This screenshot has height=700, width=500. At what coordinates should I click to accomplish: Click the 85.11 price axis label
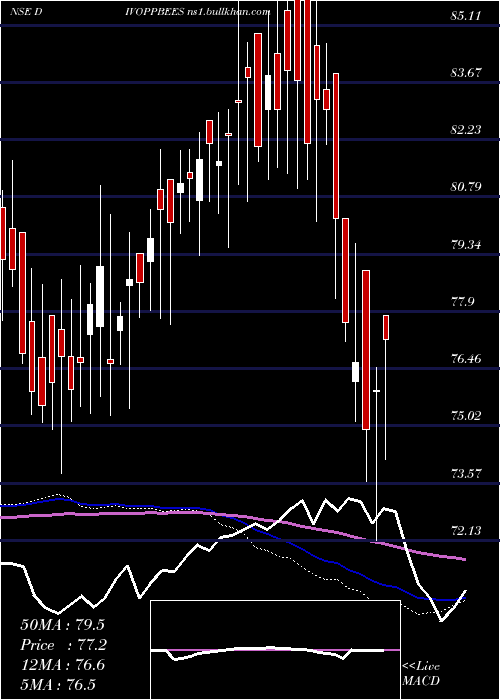pos(466,16)
